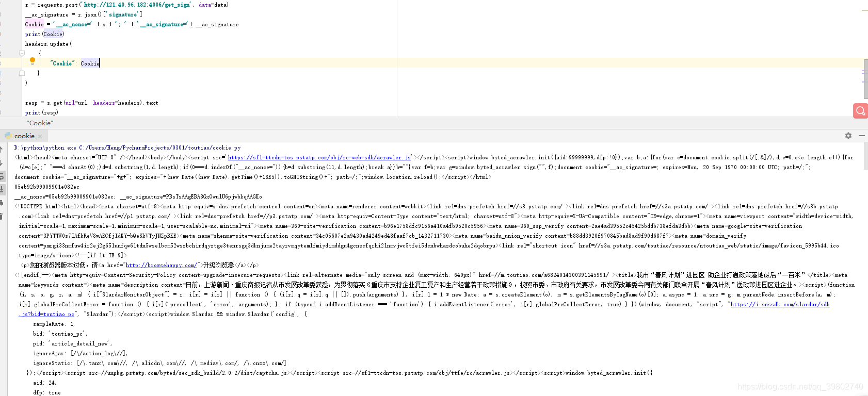This screenshot has height=396, width=868.
Task: Click the resp = s.get line
Action: pyautogui.click(x=92, y=103)
